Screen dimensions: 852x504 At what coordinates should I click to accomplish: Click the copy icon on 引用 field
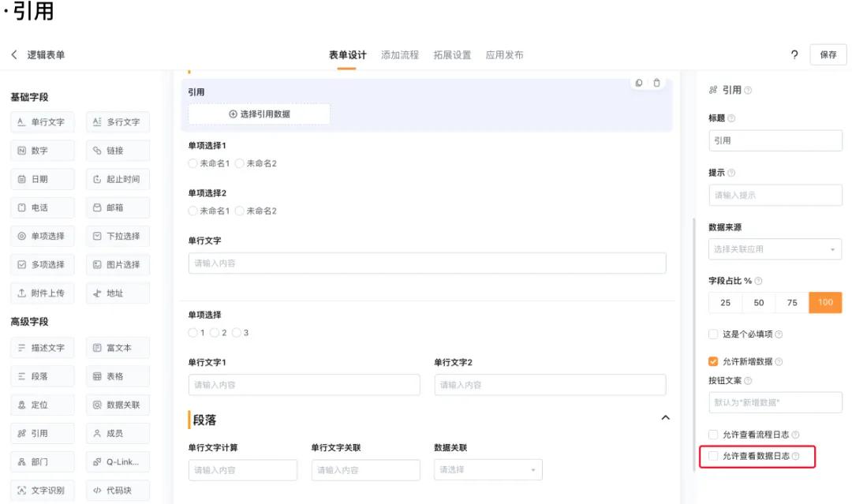(x=639, y=83)
